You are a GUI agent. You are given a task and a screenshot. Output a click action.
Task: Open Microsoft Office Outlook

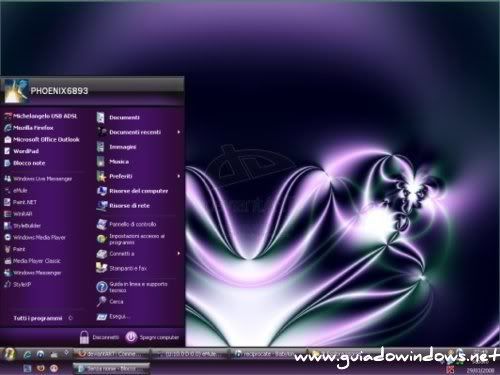point(42,139)
